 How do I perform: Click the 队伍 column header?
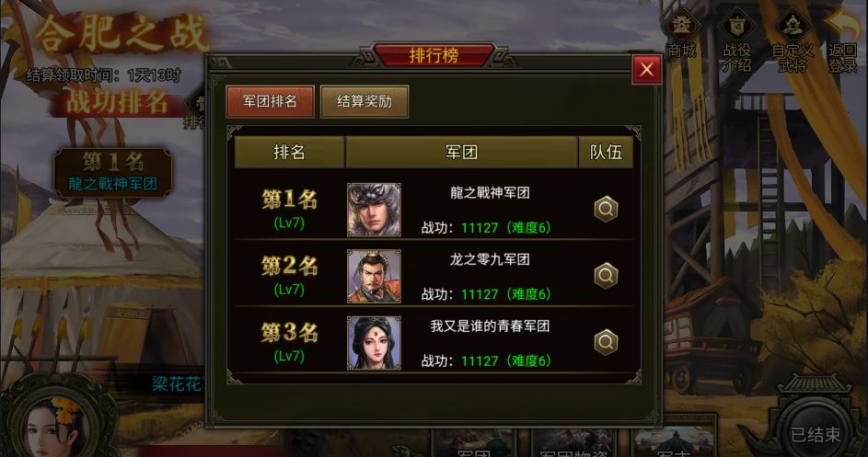[x=606, y=152]
